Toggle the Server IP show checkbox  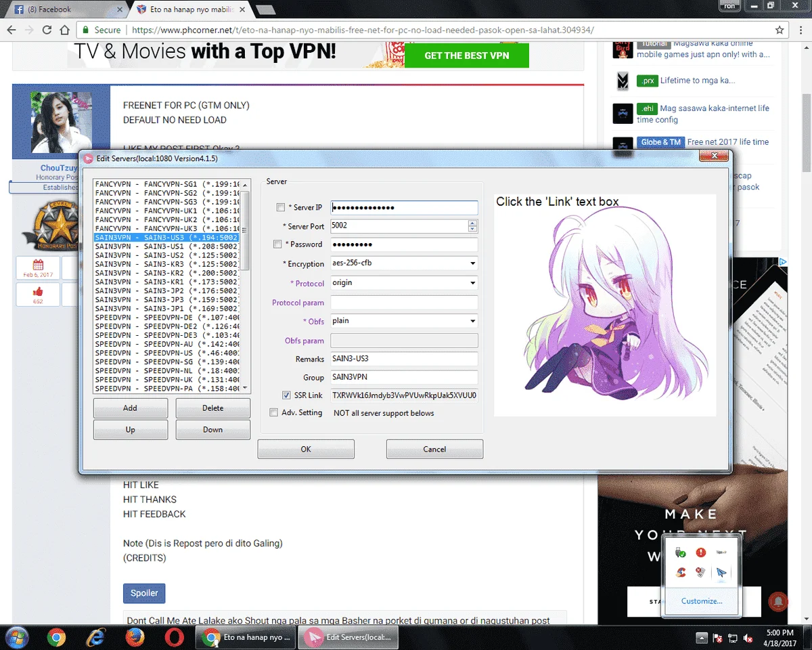pos(281,207)
